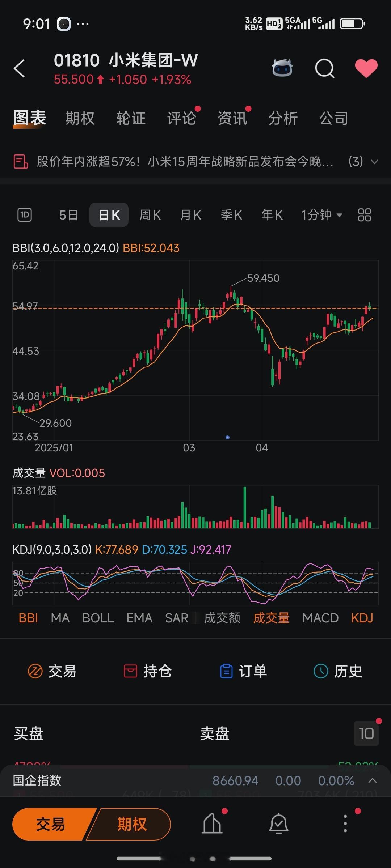391x868 pixels.
Task: Tap the search magnifier icon
Action: pyautogui.click(x=325, y=68)
